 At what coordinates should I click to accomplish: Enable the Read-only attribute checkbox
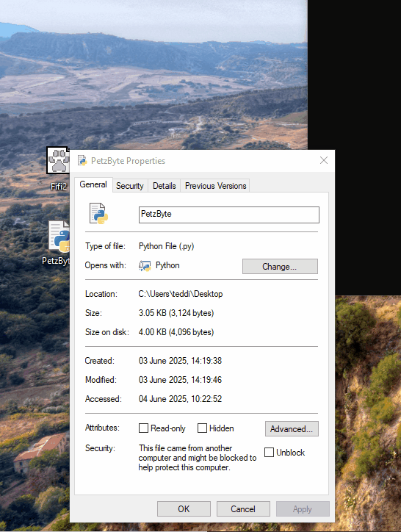(143, 428)
